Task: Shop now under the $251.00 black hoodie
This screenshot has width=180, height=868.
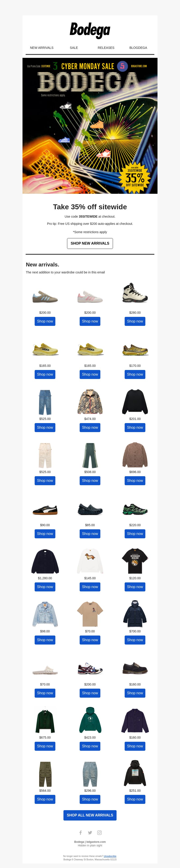Action: 135,799
